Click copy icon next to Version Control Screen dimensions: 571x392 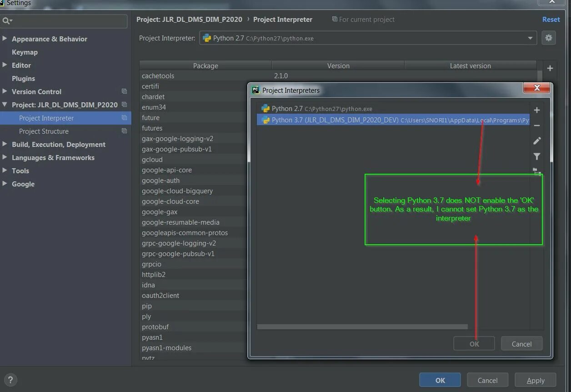124,91
